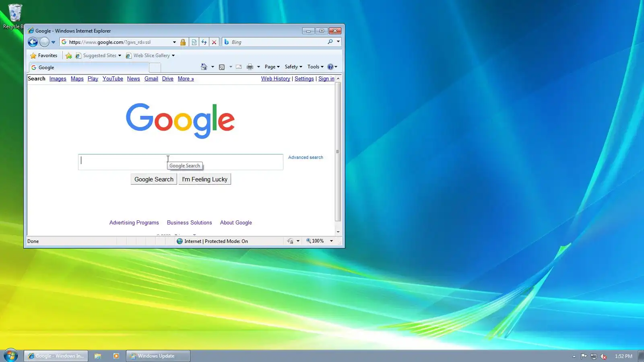
Task: Expand the More » link
Action: tap(186, 79)
